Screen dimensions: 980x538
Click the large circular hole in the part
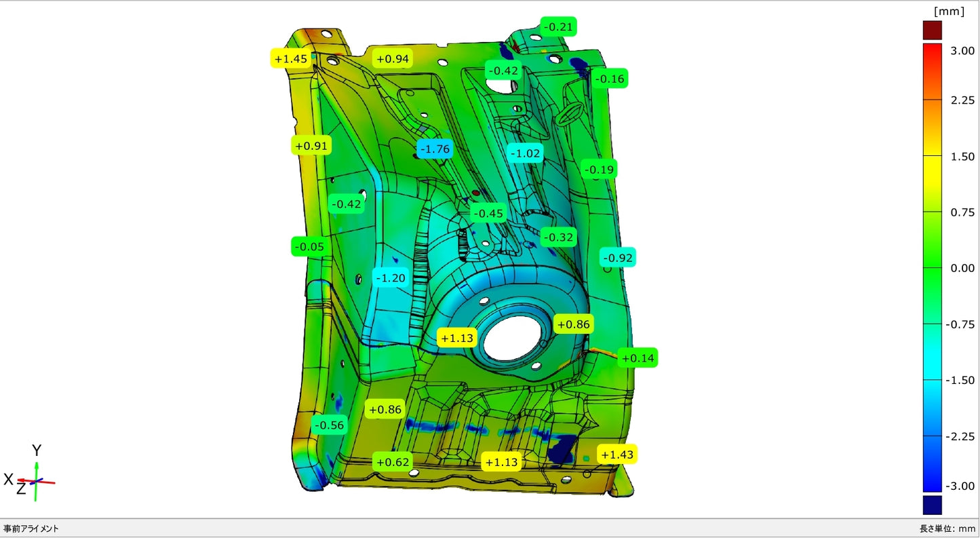512,338
